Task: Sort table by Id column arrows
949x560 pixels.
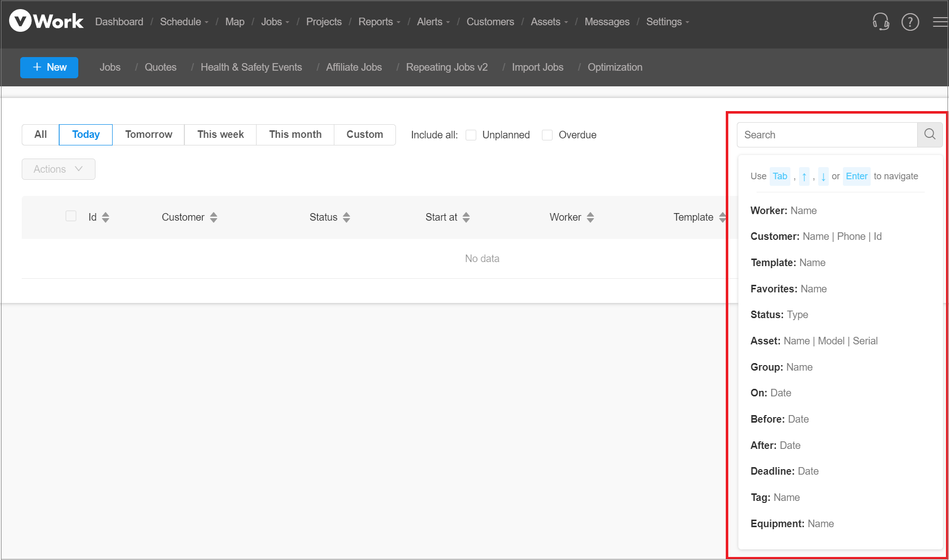Action: point(106,217)
